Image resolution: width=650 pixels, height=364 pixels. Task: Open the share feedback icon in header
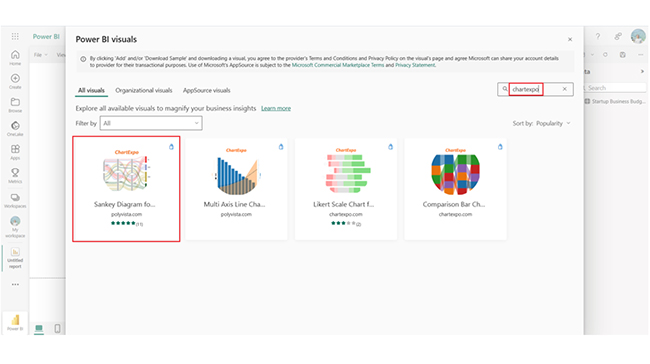[x=618, y=36]
